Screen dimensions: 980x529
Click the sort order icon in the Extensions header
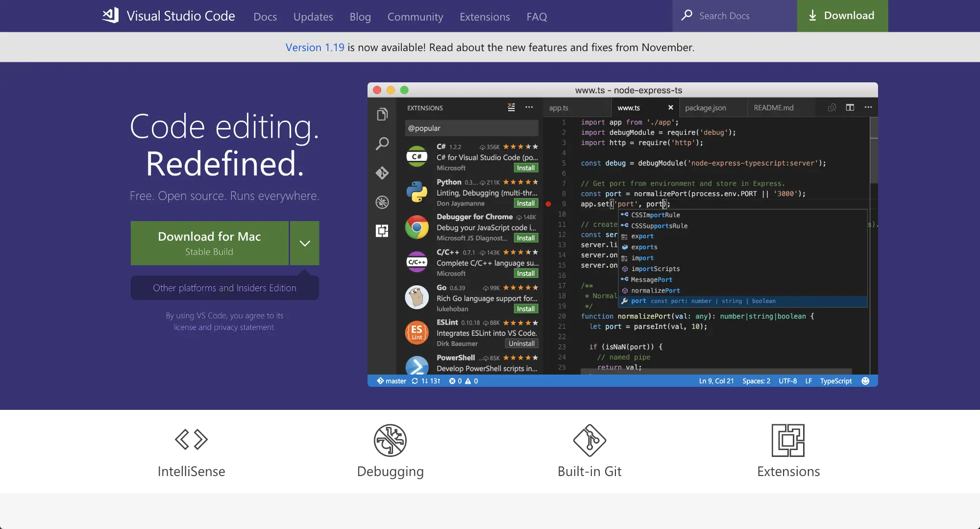512,107
